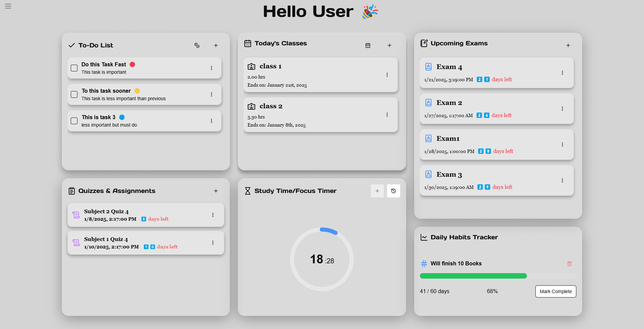Mark 'To this task sooner' as done
The image size is (644, 329).
click(x=74, y=94)
